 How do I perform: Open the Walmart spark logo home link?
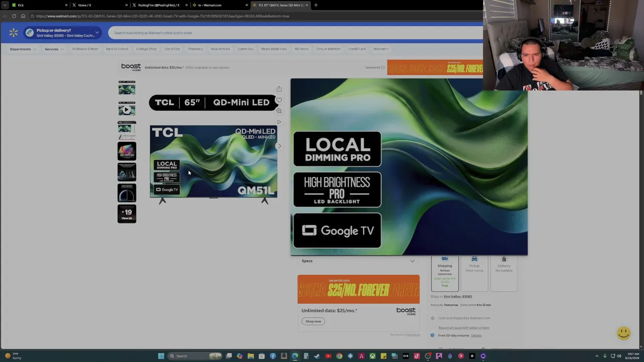point(14,33)
